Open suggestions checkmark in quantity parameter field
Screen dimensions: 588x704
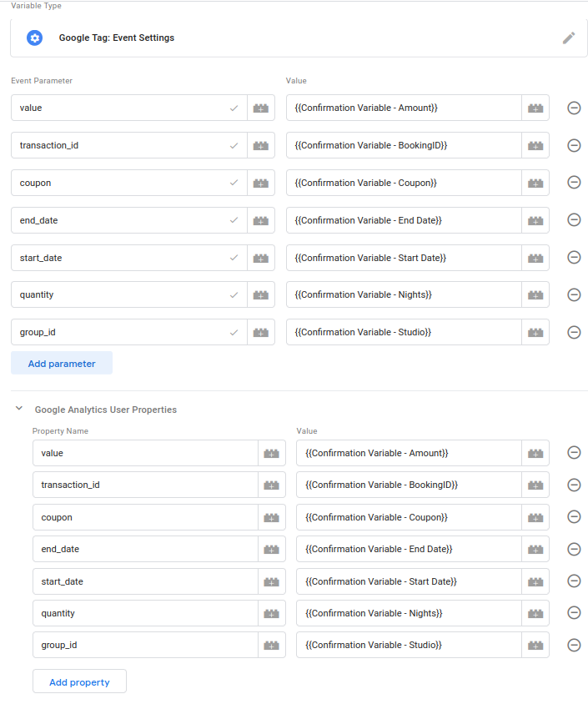(x=234, y=295)
